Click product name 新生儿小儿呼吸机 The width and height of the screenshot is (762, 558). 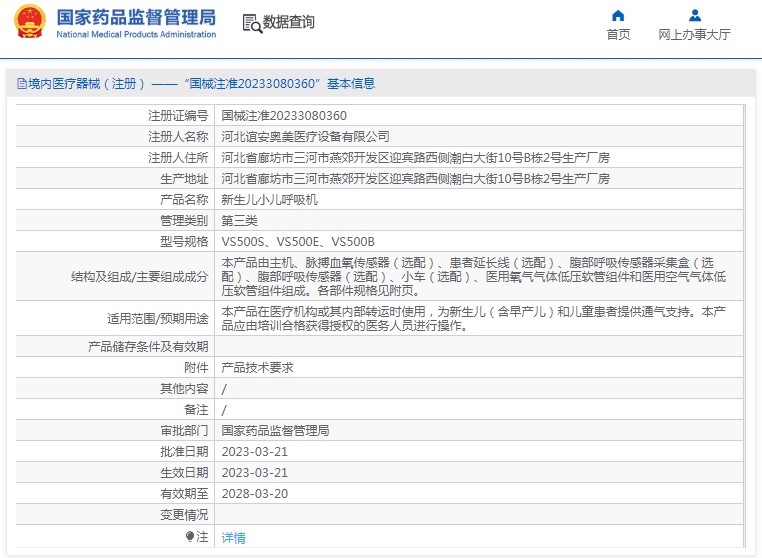coord(270,200)
